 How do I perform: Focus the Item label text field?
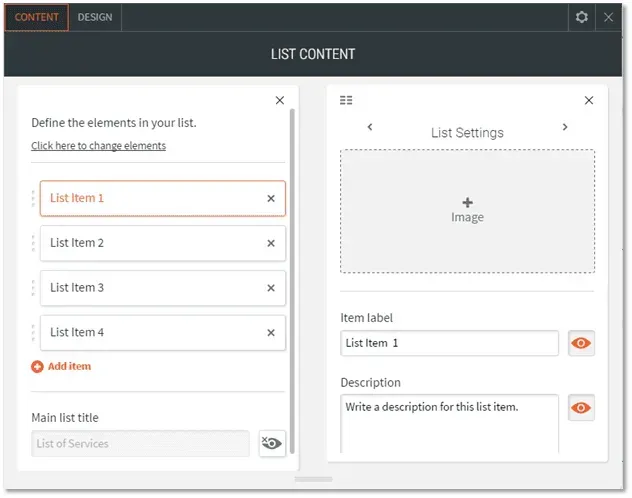click(449, 343)
